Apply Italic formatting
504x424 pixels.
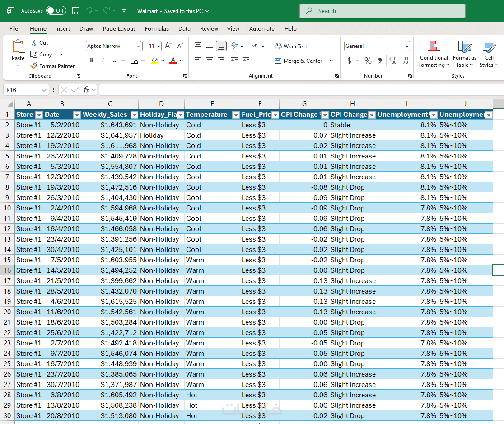tap(103, 61)
